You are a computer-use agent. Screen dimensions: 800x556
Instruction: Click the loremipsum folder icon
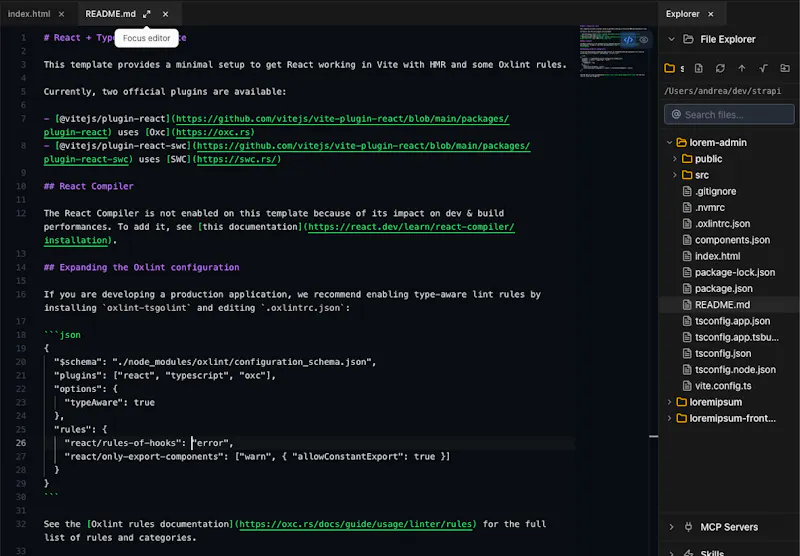[681, 402]
